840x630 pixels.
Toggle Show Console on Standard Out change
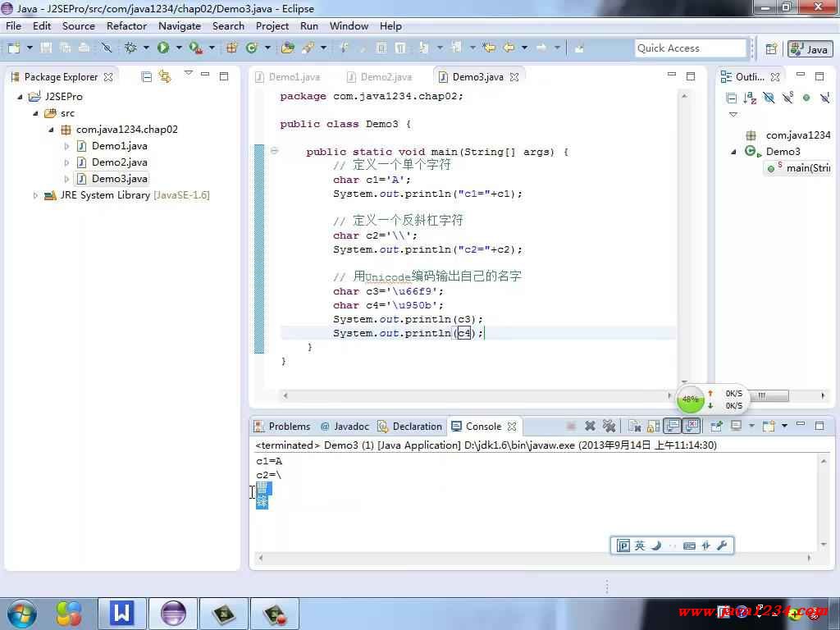673,426
